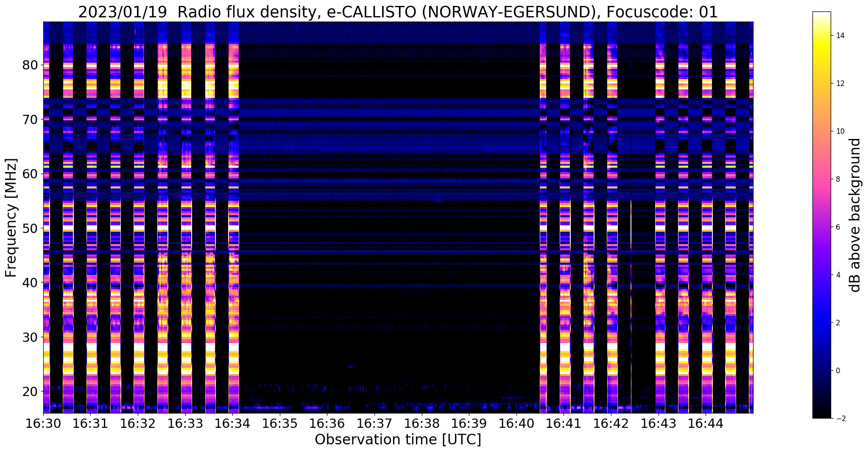This screenshot has height=452, width=868.
Task: Click the 16:43 time tick label
Action: 658,424
